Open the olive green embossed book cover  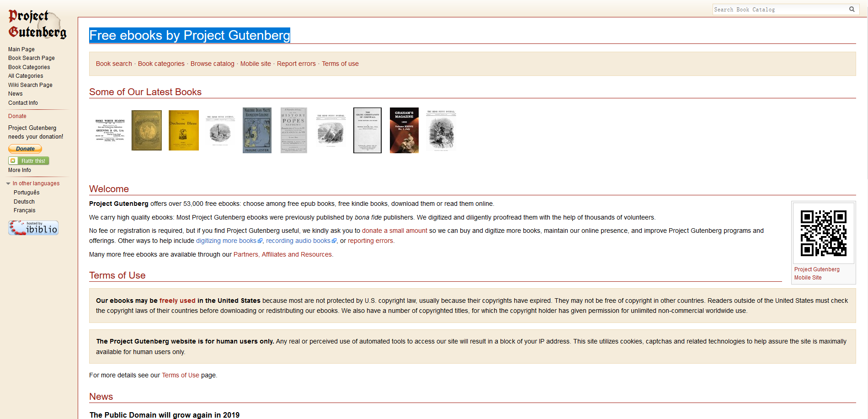(x=147, y=130)
